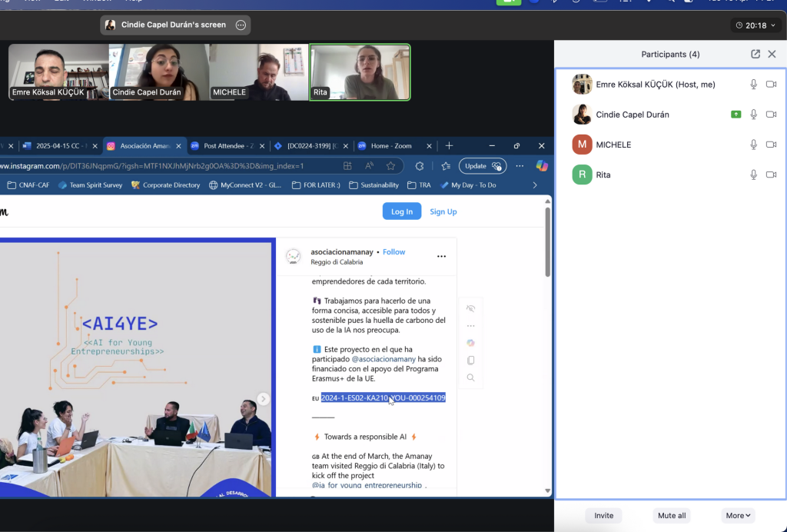Open My Day - To Do bookmark
The width and height of the screenshot is (787, 532).
[x=468, y=185]
